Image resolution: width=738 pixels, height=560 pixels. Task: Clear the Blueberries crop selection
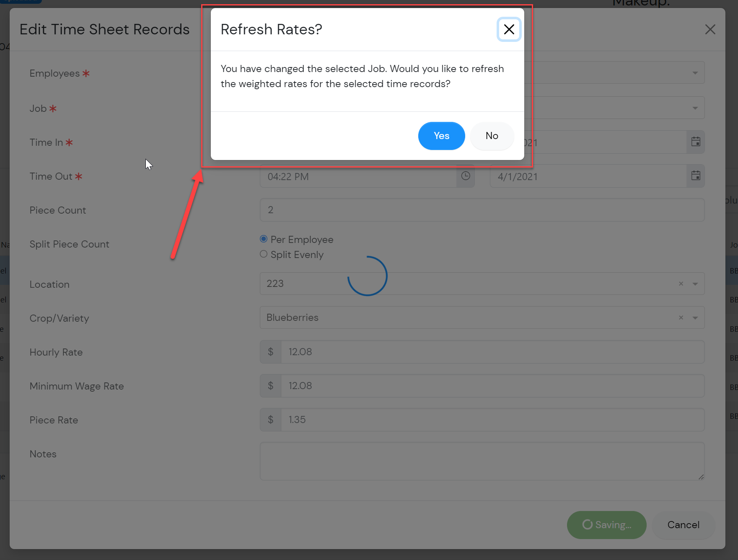(x=681, y=317)
